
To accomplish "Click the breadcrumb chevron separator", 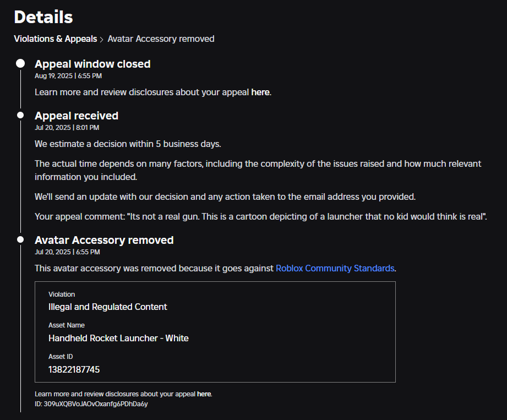I will coord(102,40).
